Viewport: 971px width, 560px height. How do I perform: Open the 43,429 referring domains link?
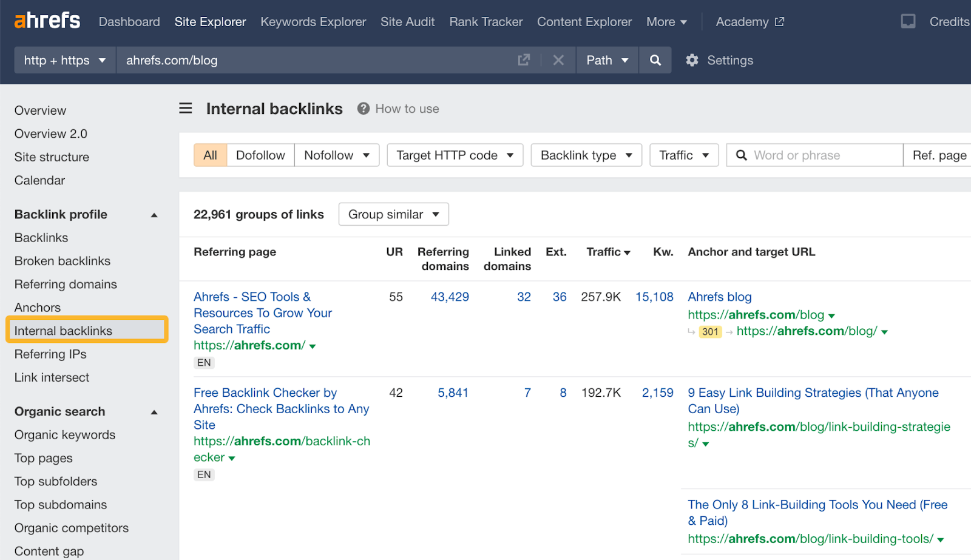(x=449, y=297)
